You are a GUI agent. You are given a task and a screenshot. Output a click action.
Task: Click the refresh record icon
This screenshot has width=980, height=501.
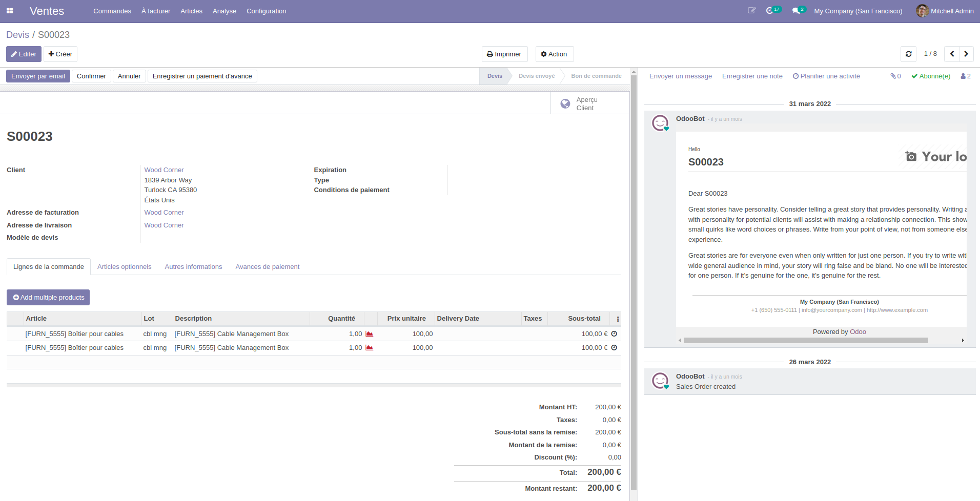[908, 54]
